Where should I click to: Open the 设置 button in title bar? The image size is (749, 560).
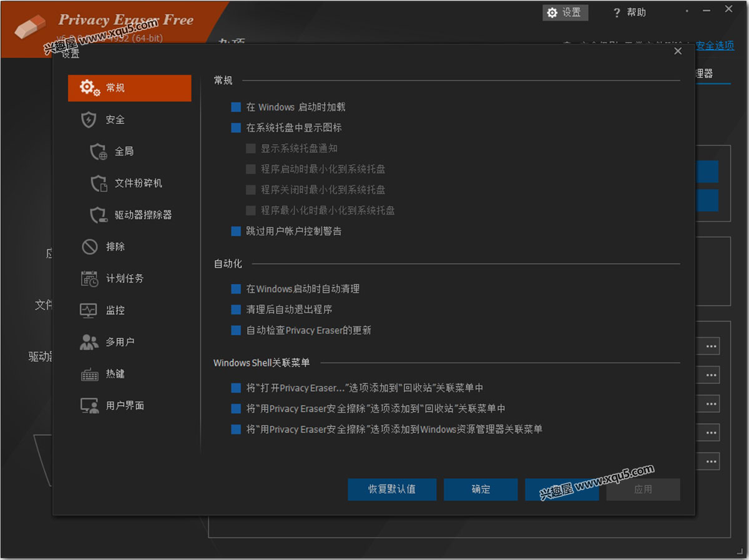coord(565,12)
